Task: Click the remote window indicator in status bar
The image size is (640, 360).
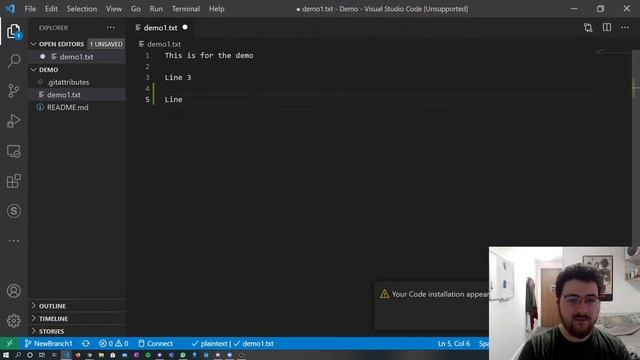Action: coord(10,344)
